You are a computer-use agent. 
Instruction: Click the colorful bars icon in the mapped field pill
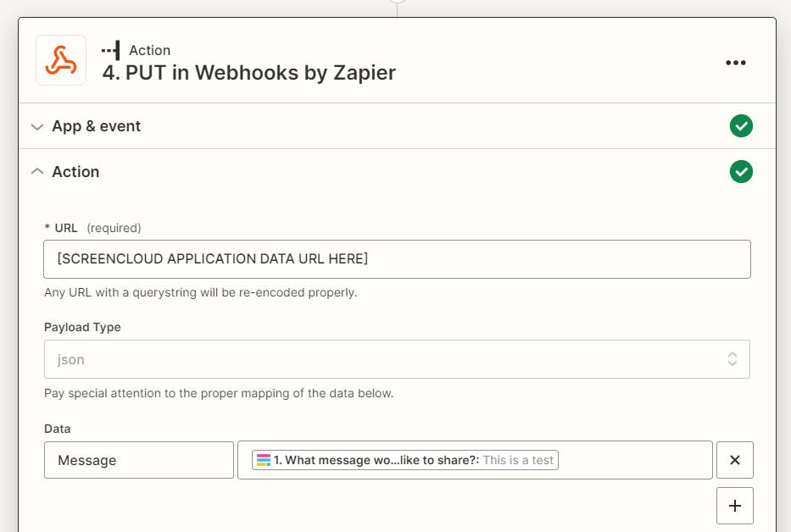(x=264, y=460)
